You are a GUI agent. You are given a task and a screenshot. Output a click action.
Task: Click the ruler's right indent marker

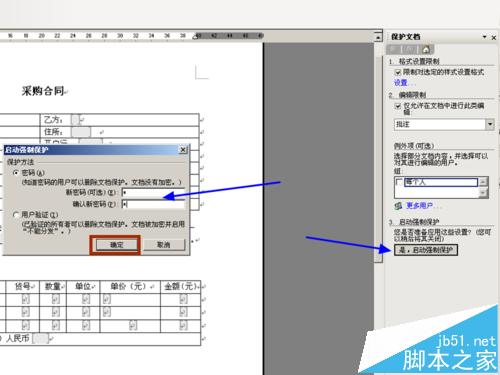(x=196, y=36)
